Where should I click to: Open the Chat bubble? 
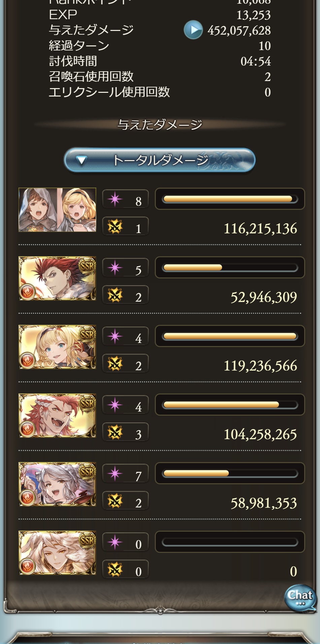click(x=300, y=598)
